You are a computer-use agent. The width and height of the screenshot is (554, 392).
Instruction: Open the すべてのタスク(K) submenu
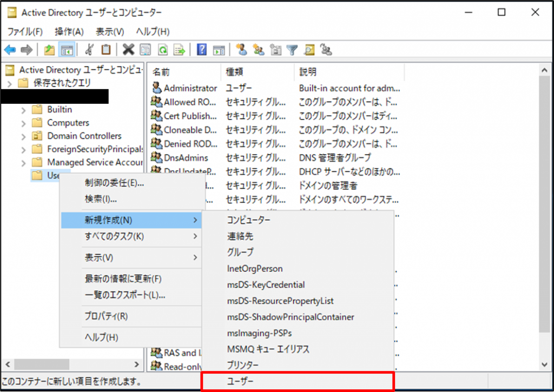click(131, 236)
